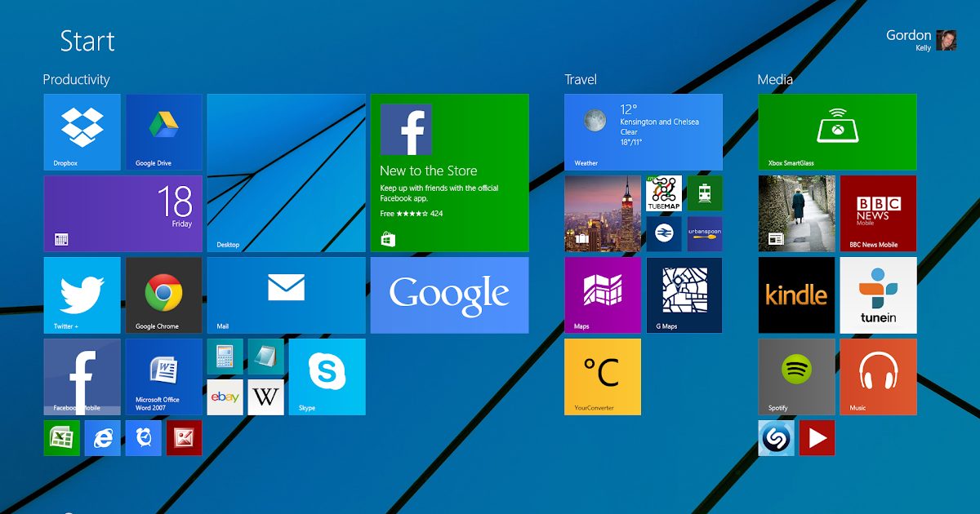Open the News tile with alley photo
This screenshot has width=980, height=514.
pos(796,214)
